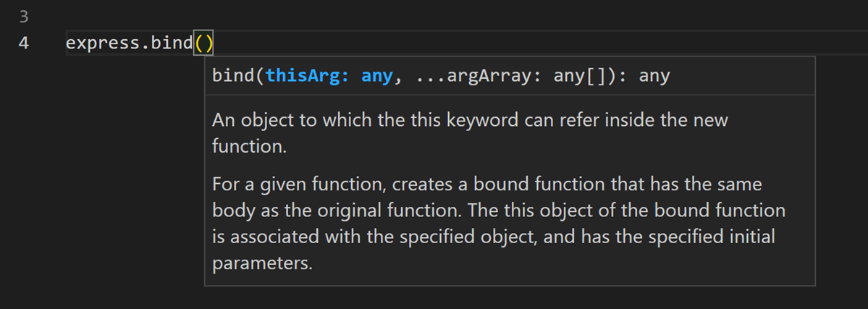Click bind in code line 4
The height and width of the screenshot is (309, 868).
(172, 43)
